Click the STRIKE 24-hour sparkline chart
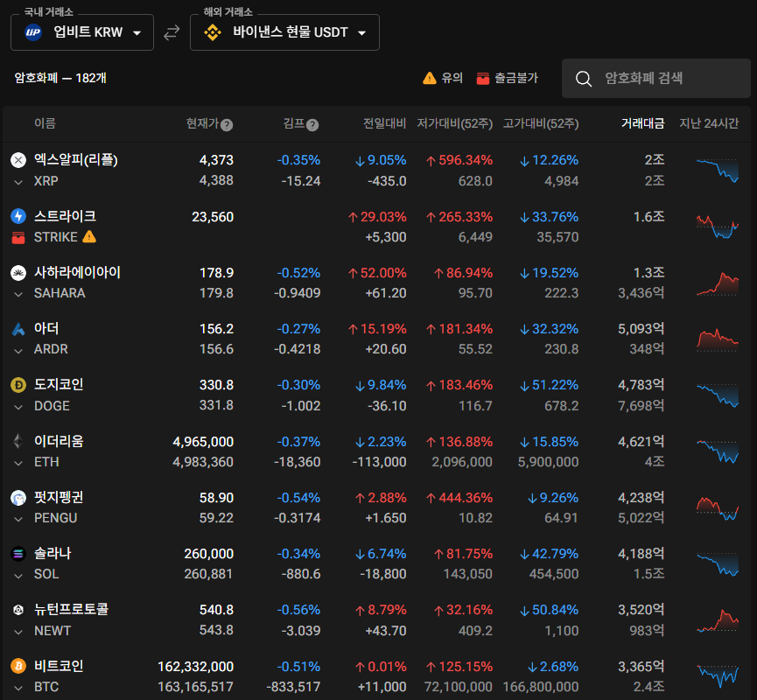757x700 pixels. pyautogui.click(x=718, y=227)
